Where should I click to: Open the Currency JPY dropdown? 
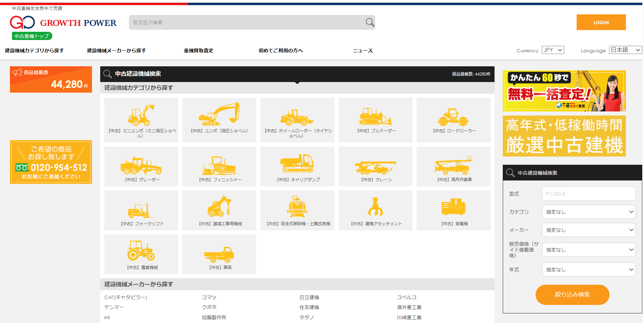click(x=553, y=50)
